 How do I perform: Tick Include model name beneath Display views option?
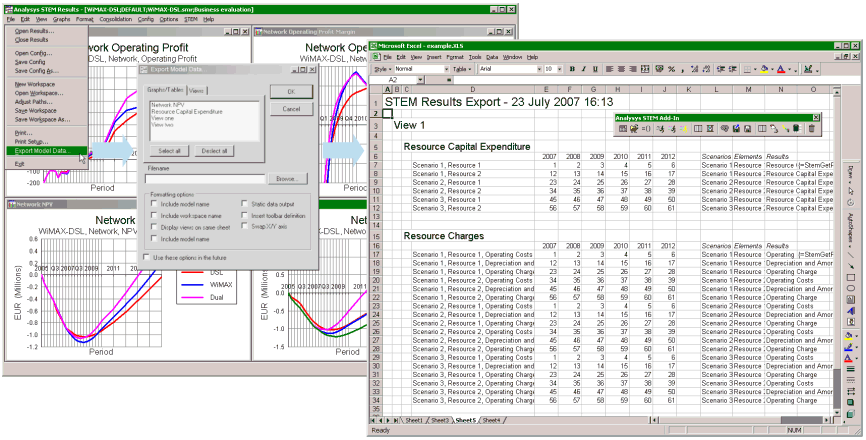[154, 238]
